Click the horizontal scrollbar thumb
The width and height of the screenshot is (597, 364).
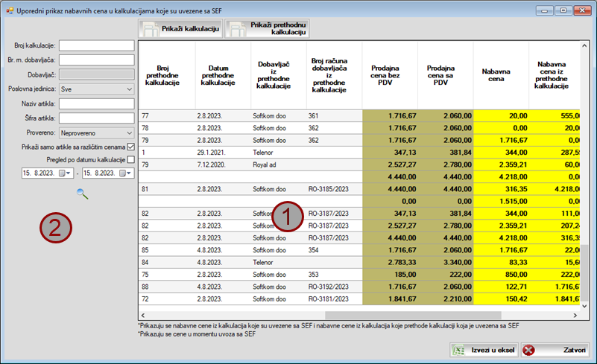(413, 316)
